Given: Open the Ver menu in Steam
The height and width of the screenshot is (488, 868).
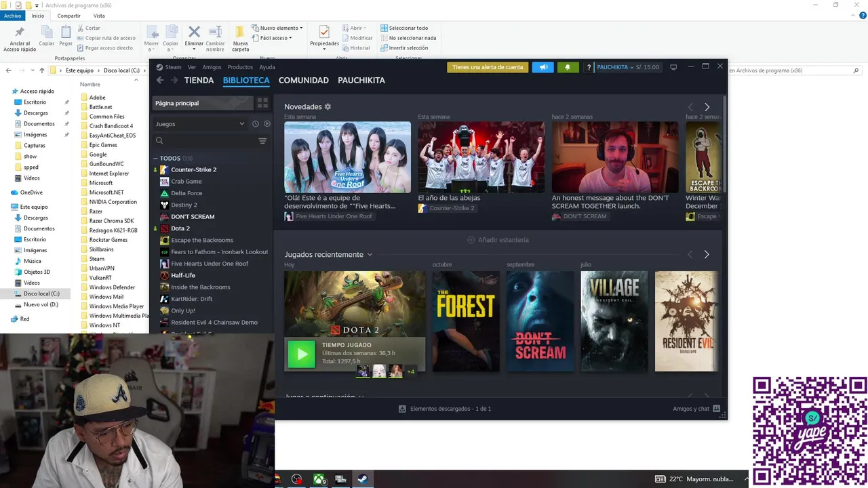Looking at the screenshot, I should (x=192, y=67).
